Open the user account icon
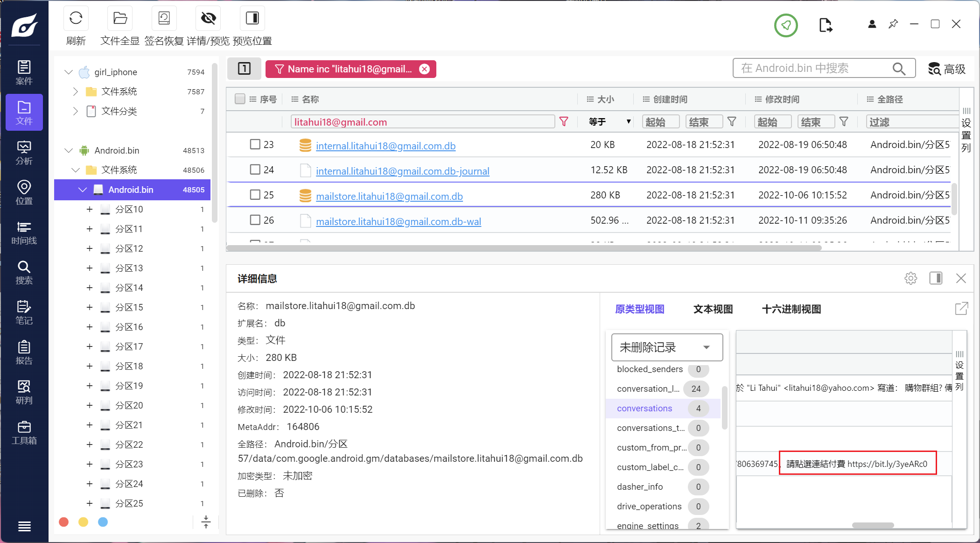This screenshot has width=980, height=543. click(872, 24)
